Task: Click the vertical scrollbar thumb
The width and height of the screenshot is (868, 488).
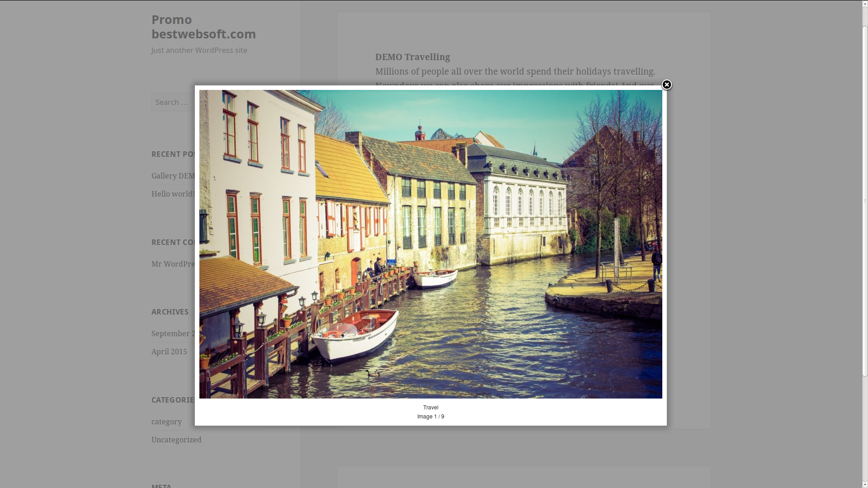Action: 865,201
